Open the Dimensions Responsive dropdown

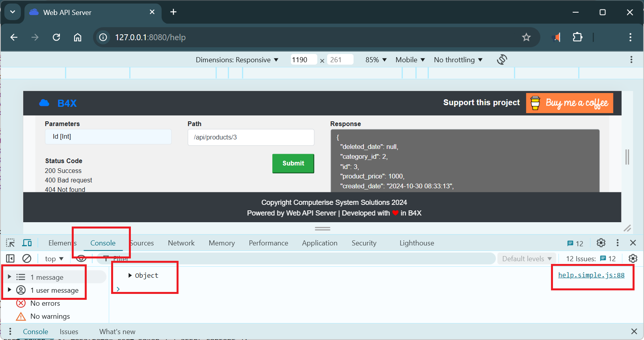[x=237, y=60]
